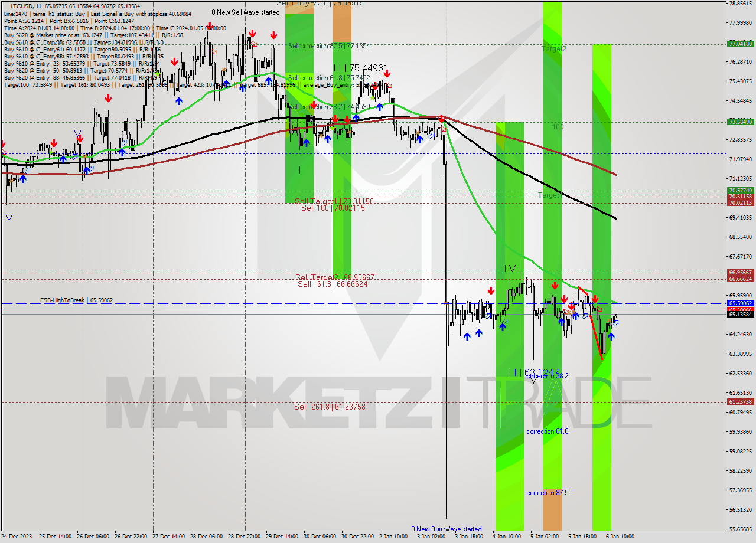Viewport: 756px width, 543px height.
Task: Select 'Sell correction 87.5 | 77.1354' label
Action: point(329,46)
